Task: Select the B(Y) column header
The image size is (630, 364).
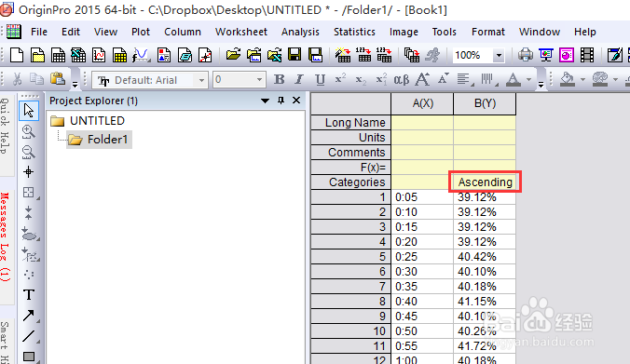Action: coord(485,104)
